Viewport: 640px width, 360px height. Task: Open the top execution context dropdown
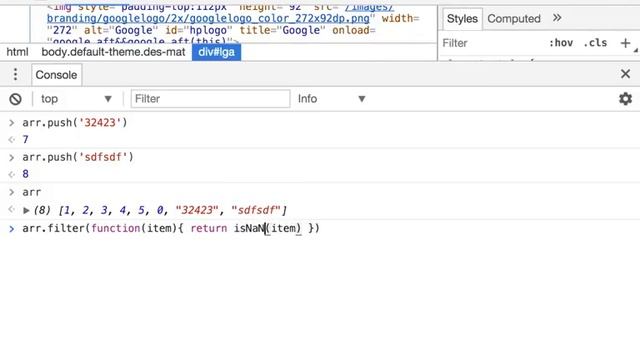click(76, 99)
